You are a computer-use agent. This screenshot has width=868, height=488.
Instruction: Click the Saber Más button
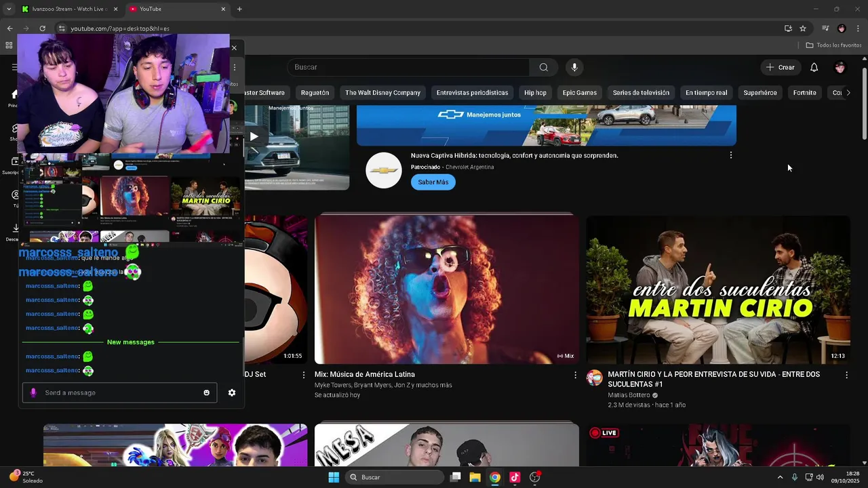[433, 182]
